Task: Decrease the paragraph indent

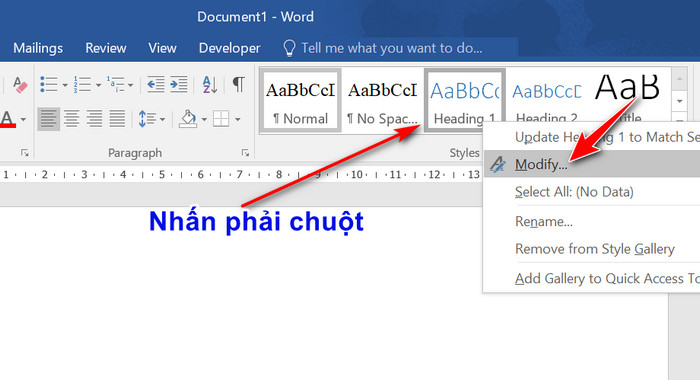Action: (x=155, y=84)
